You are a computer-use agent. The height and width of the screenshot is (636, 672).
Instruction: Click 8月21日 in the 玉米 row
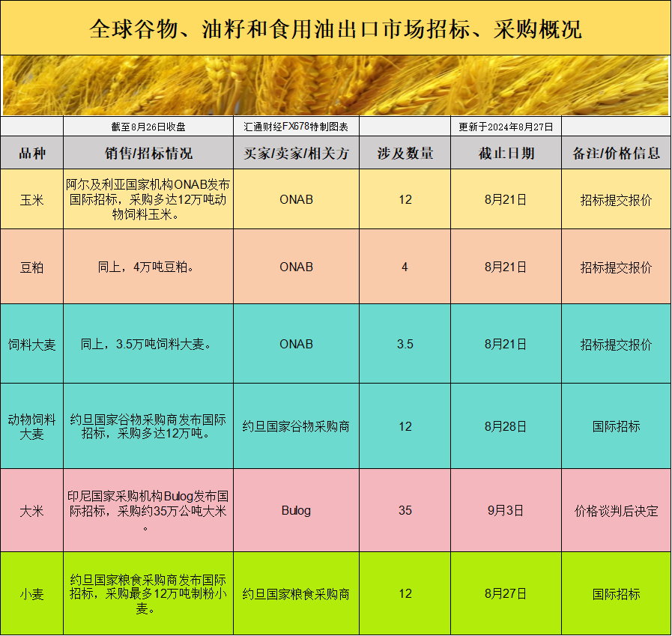pos(506,199)
